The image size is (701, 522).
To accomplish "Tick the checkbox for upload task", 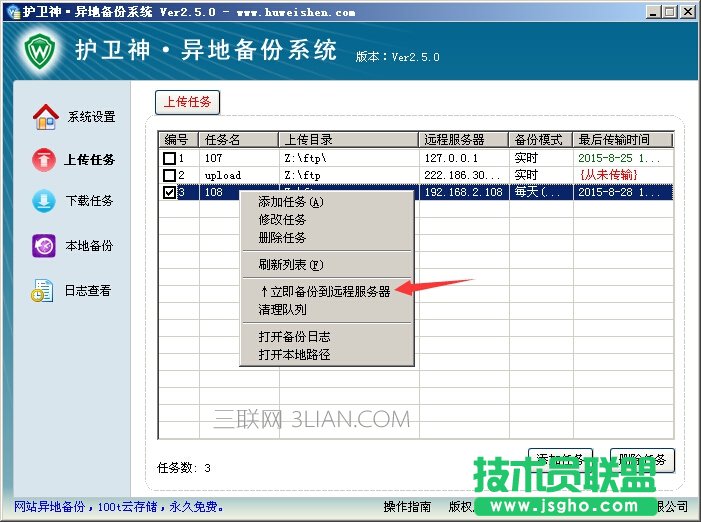I will tap(169, 175).
